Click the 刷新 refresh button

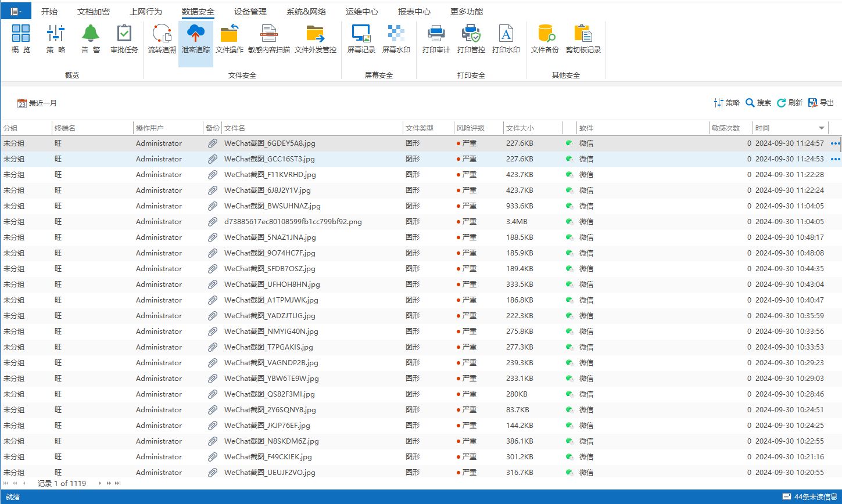pyautogui.click(x=789, y=103)
